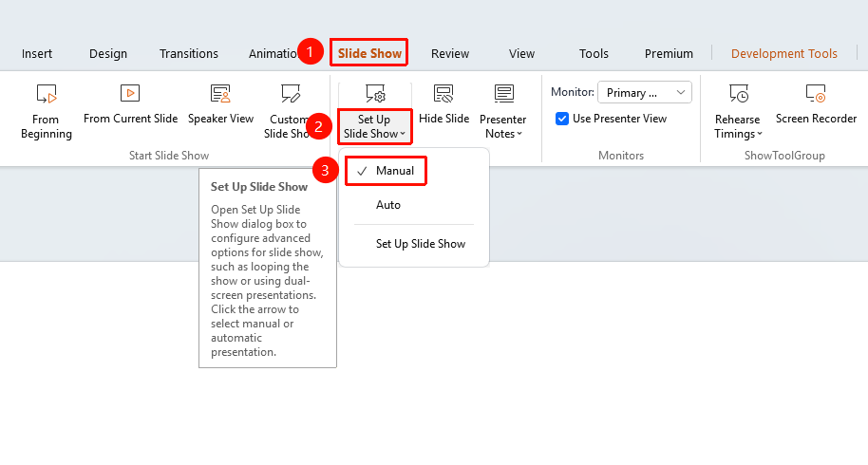The height and width of the screenshot is (465, 868).
Task: Toggle the Use Presenter View checkbox
Action: 562,119
